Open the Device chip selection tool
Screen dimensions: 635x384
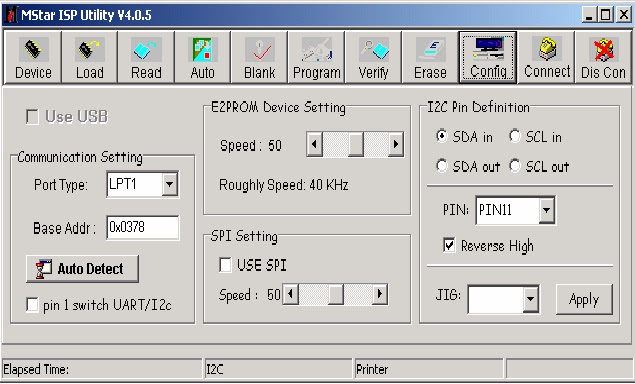click(x=33, y=57)
